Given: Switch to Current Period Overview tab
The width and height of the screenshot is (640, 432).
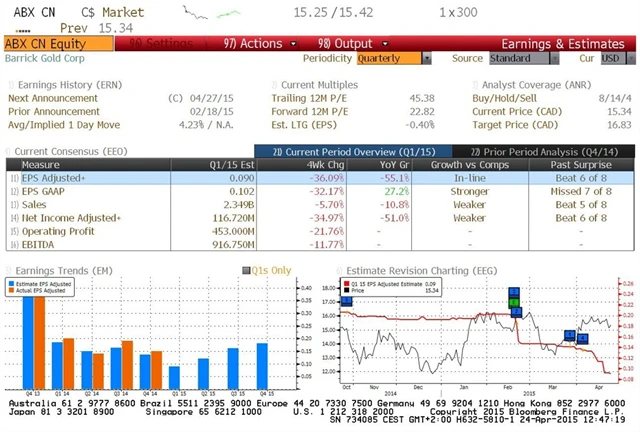Looking at the screenshot, I should coord(344,150).
